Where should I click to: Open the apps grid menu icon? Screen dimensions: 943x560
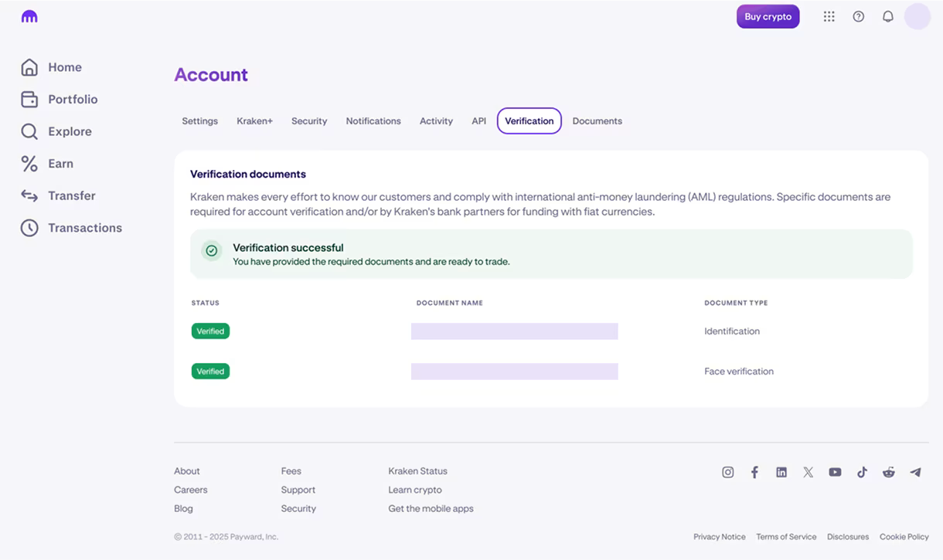coord(829,16)
